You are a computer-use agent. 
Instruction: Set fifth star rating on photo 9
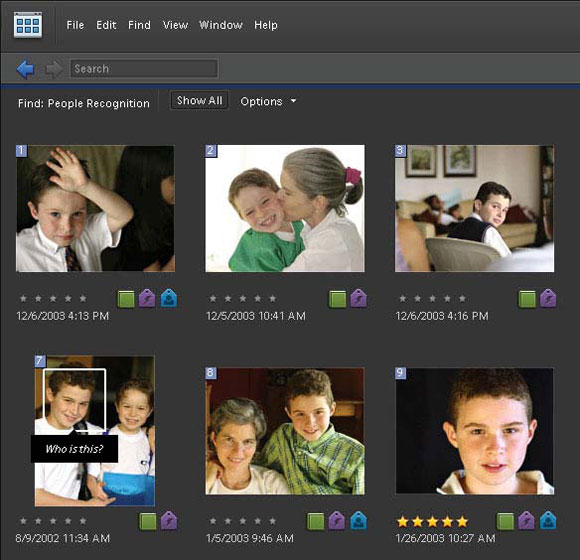[x=462, y=522]
